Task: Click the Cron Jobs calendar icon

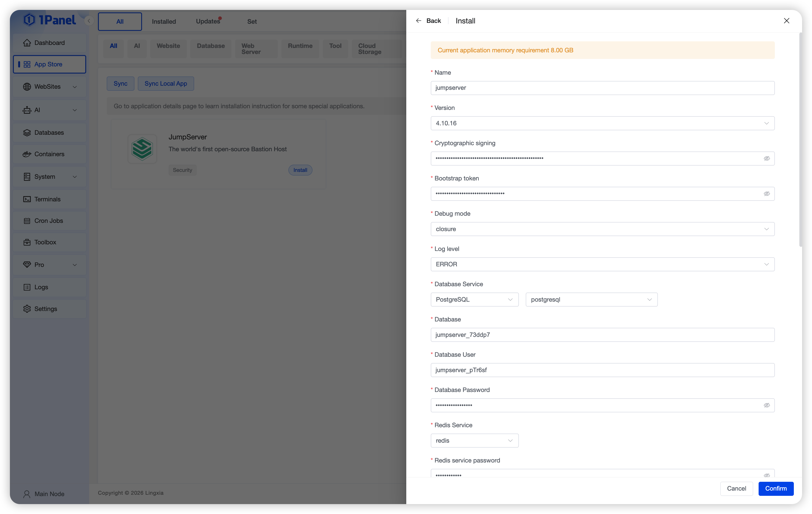Action: [27, 221]
